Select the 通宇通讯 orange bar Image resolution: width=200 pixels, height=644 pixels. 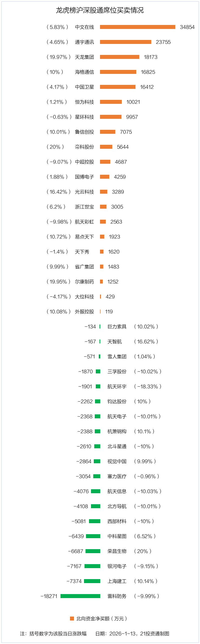pyautogui.click(x=125, y=42)
